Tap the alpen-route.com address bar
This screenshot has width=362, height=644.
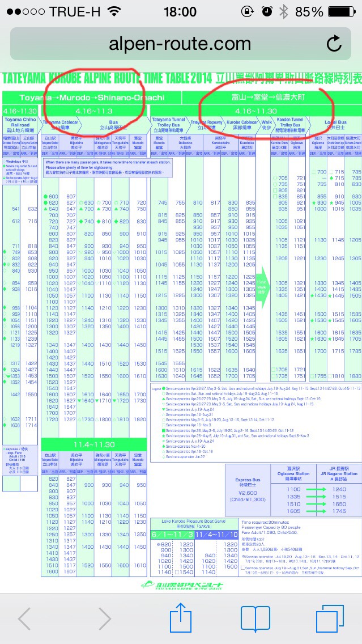click(x=181, y=44)
